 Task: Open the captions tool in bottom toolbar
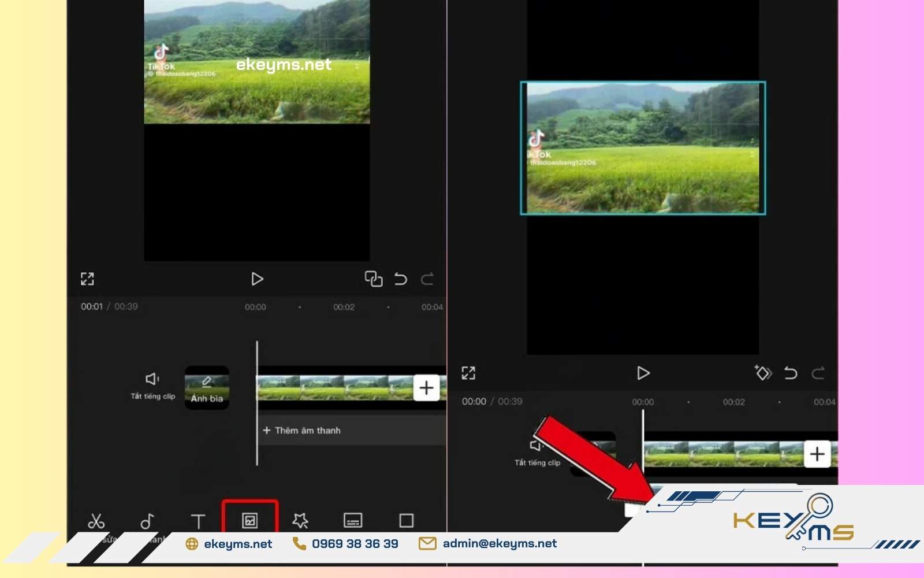(353, 521)
